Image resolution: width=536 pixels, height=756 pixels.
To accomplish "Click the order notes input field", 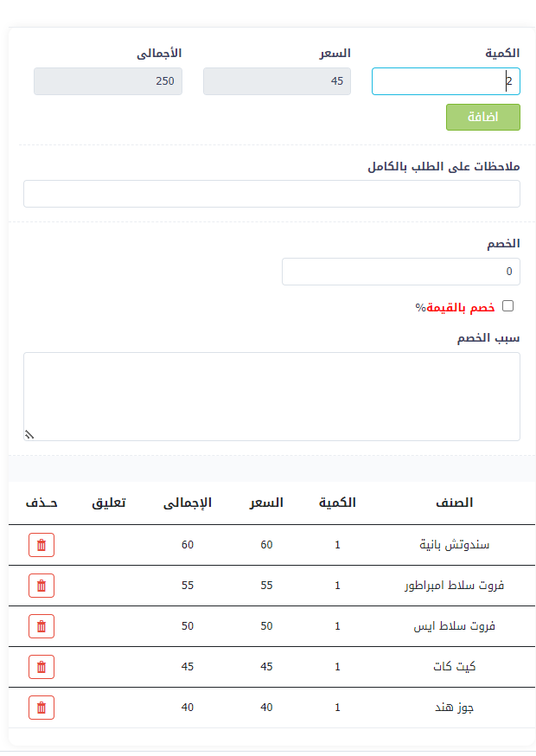I will point(271,194).
